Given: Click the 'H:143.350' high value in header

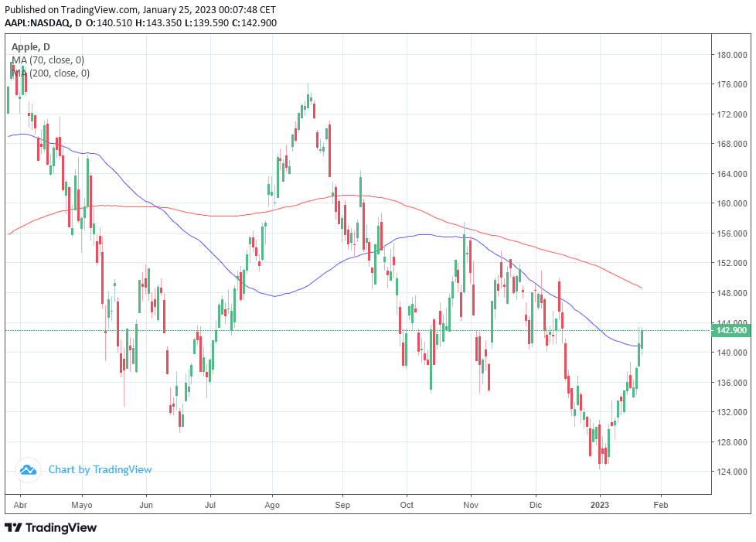Looking at the screenshot, I should point(158,22).
